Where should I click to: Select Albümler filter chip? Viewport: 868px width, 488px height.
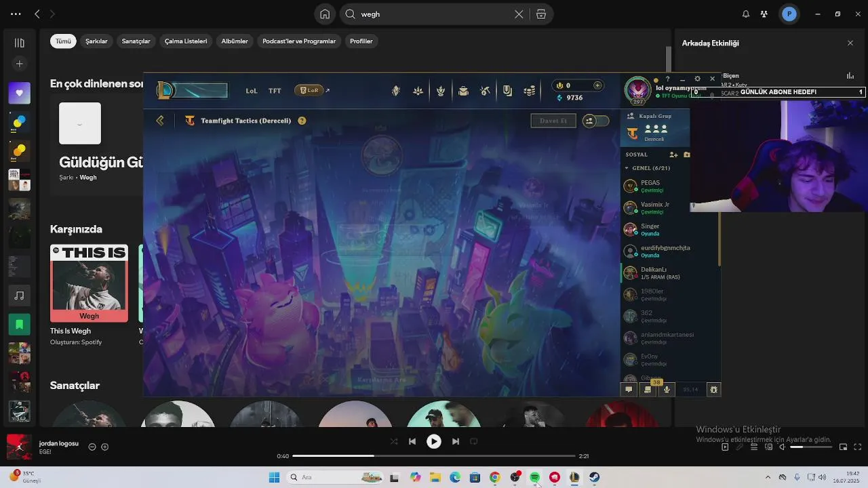tap(235, 41)
